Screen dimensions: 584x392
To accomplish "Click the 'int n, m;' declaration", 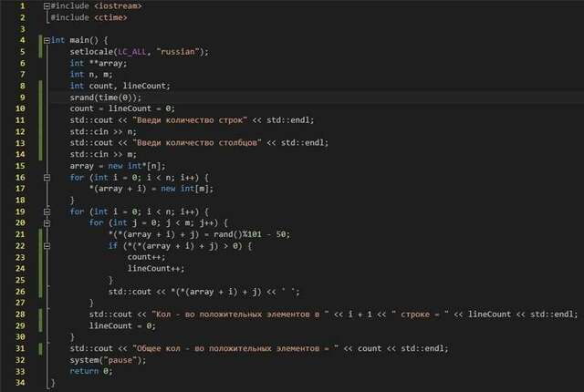I will (91, 75).
